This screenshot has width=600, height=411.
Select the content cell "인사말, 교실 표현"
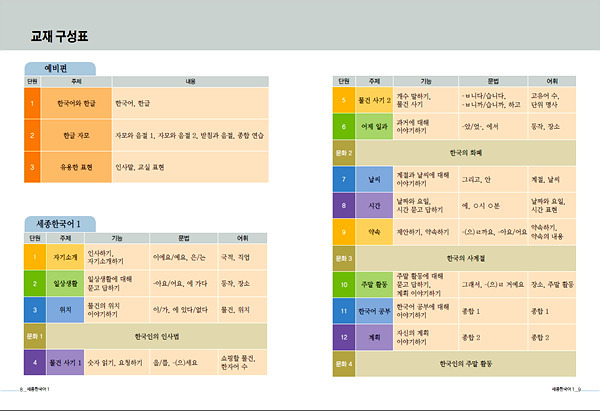point(191,167)
